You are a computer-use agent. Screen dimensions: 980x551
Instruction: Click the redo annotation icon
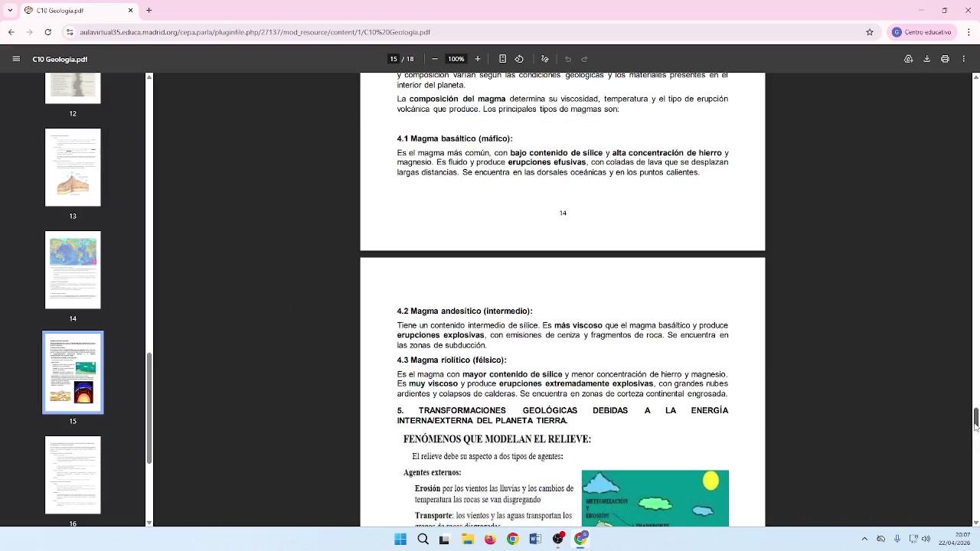click(x=584, y=59)
